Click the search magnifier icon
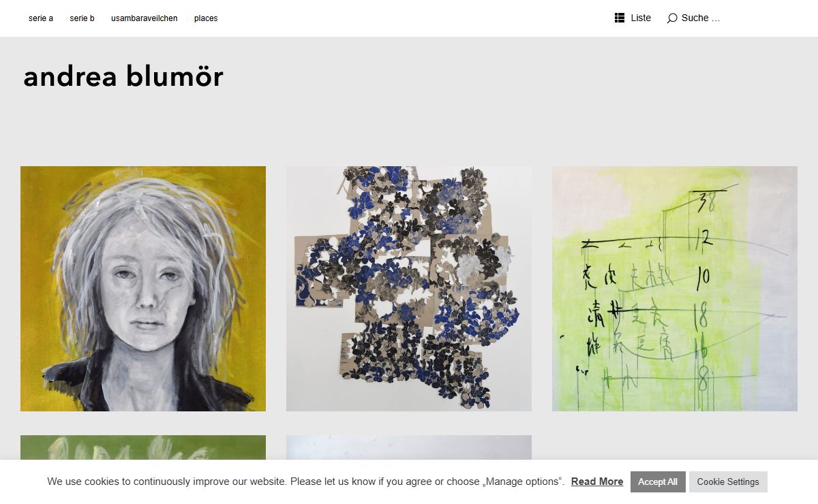818x504 pixels. pyautogui.click(x=672, y=18)
